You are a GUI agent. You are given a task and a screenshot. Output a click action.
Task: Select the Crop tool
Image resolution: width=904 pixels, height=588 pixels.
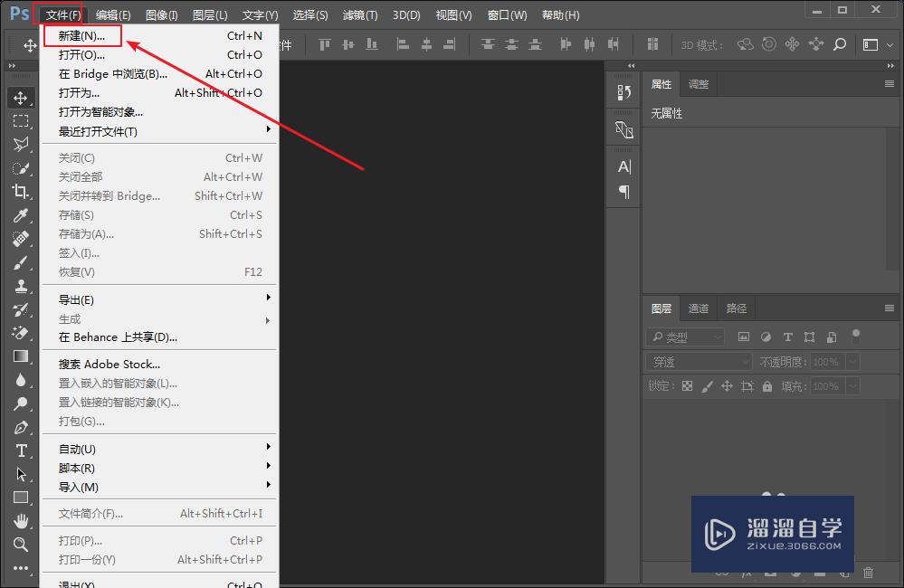click(x=20, y=192)
